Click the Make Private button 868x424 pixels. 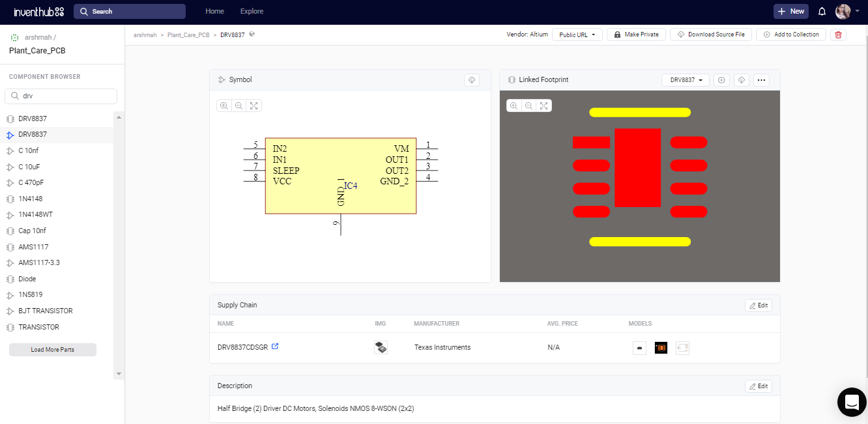[x=636, y=35]
